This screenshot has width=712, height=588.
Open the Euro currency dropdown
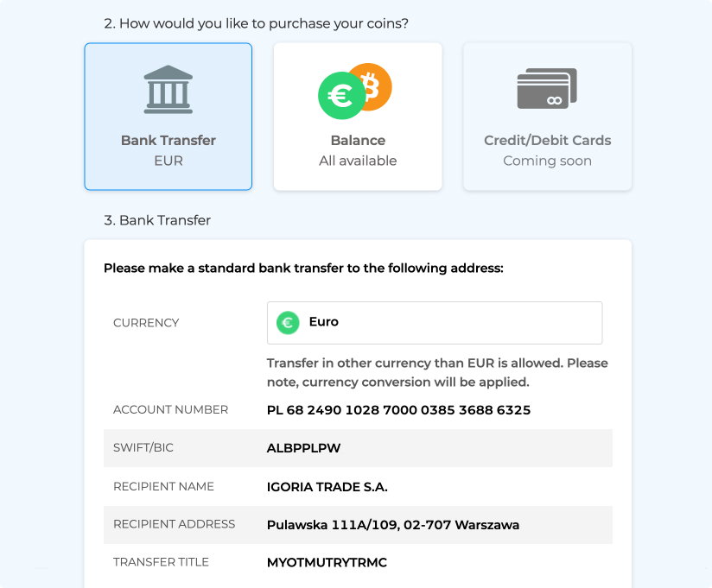click(x=435, y=323)
